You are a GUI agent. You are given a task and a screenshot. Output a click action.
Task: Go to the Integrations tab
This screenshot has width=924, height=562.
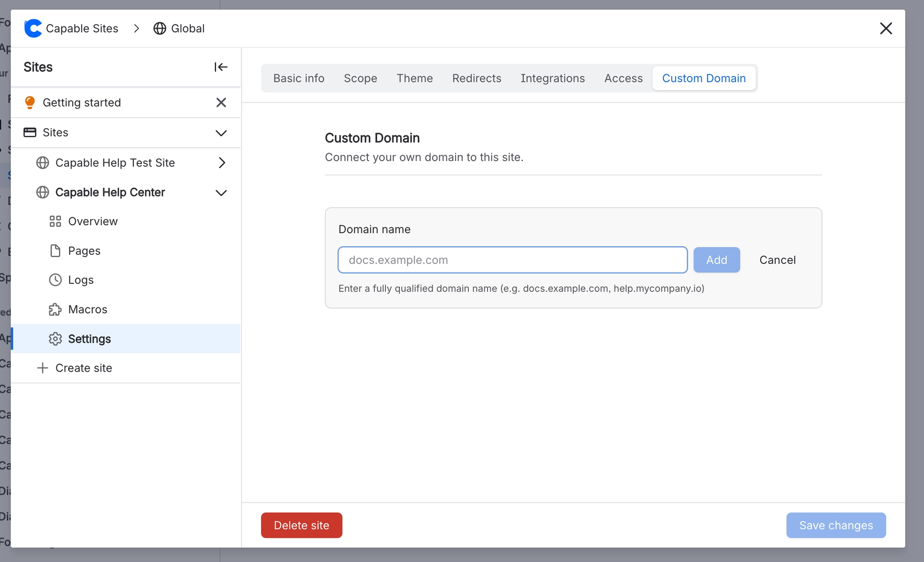553,78
